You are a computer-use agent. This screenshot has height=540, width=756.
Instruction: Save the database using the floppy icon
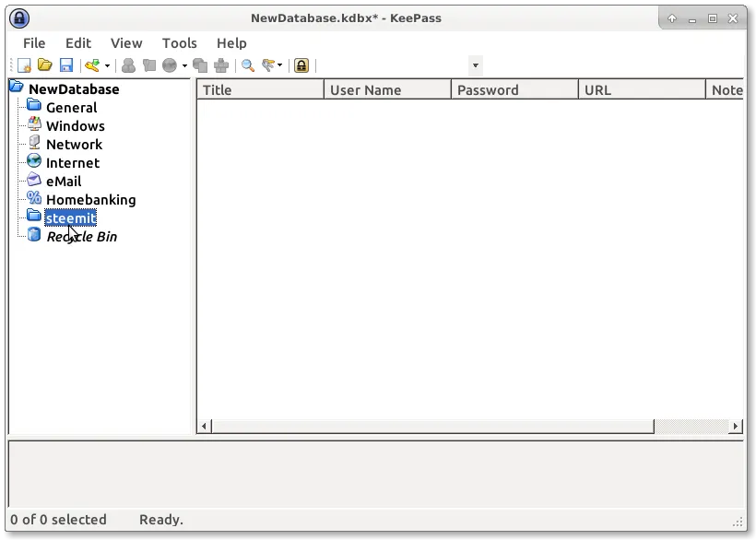(66, 65)
